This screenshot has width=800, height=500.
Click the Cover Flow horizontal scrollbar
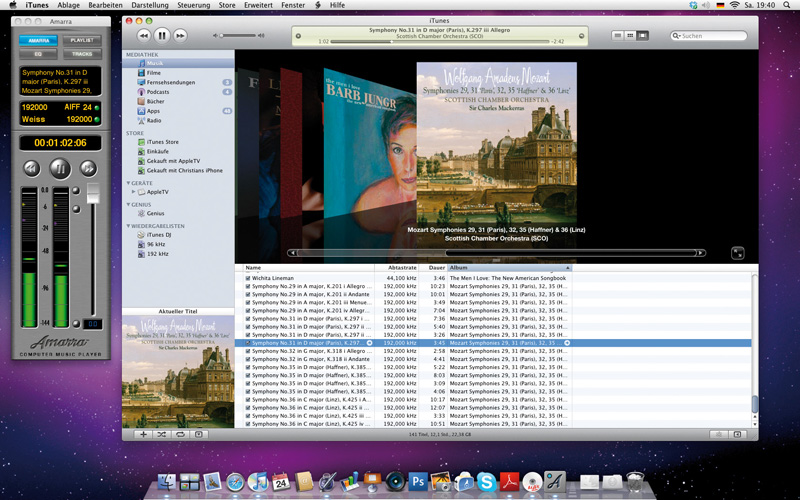[x=496, y=253]
